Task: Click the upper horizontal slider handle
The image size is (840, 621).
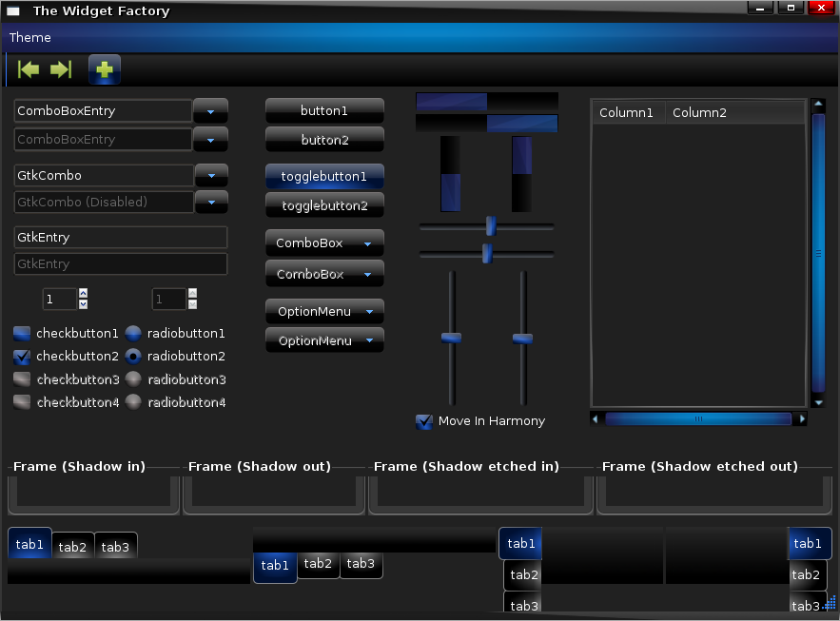Action: pos(491,226)
